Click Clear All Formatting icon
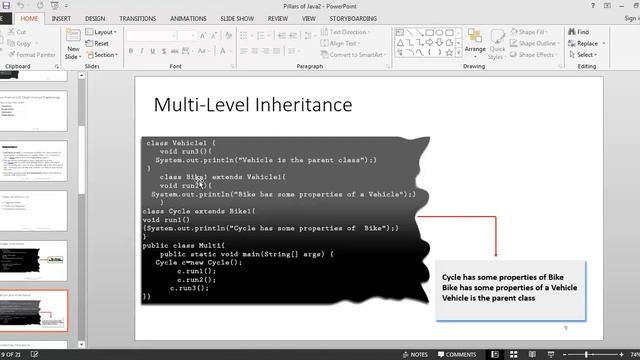Screen dimensions: 640x360 point(229,36)
